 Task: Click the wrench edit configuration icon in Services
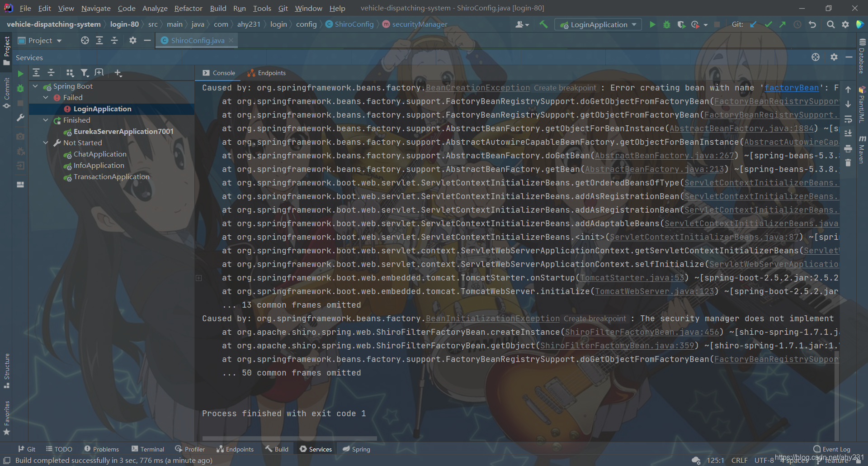coord(20,118)
